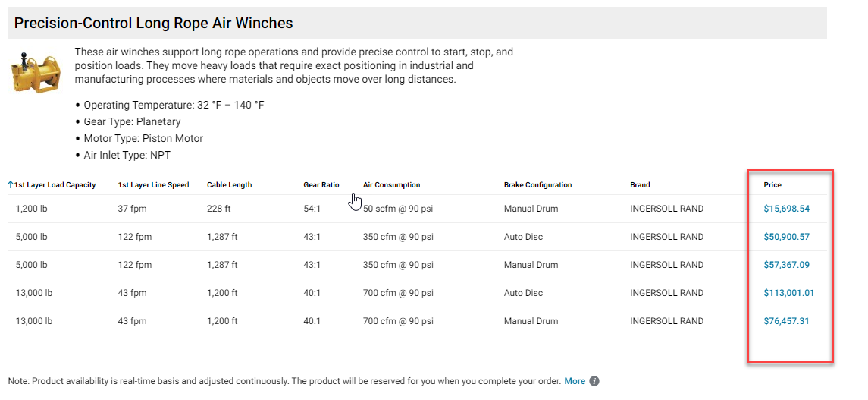Click the Air Consumption column header
The height and width of the screenshot is (400, 868).
point(391,185)
